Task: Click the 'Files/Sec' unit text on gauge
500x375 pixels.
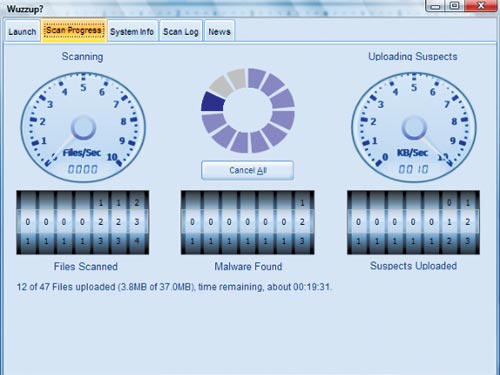Action: tap(82, 153)
